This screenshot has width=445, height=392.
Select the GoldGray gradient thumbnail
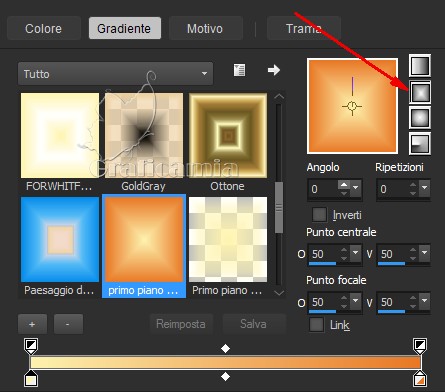point(144,135)
